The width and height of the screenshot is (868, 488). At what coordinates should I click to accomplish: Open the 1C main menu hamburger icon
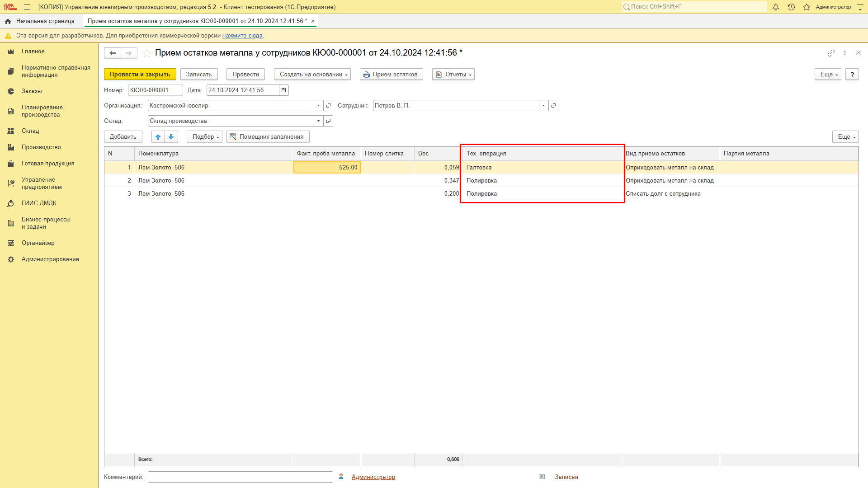(x=27, y=7)
